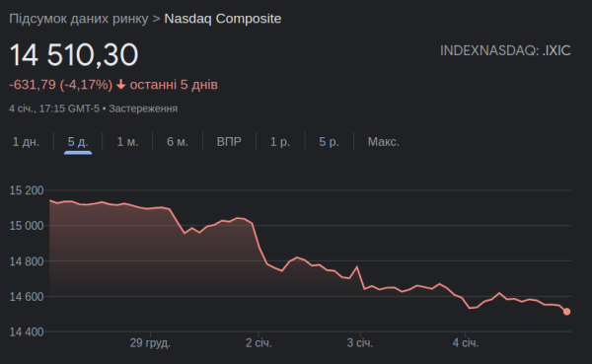The image size is (592, 364).
Task: Click the 14 800 y-axis label
Action: 27,261
